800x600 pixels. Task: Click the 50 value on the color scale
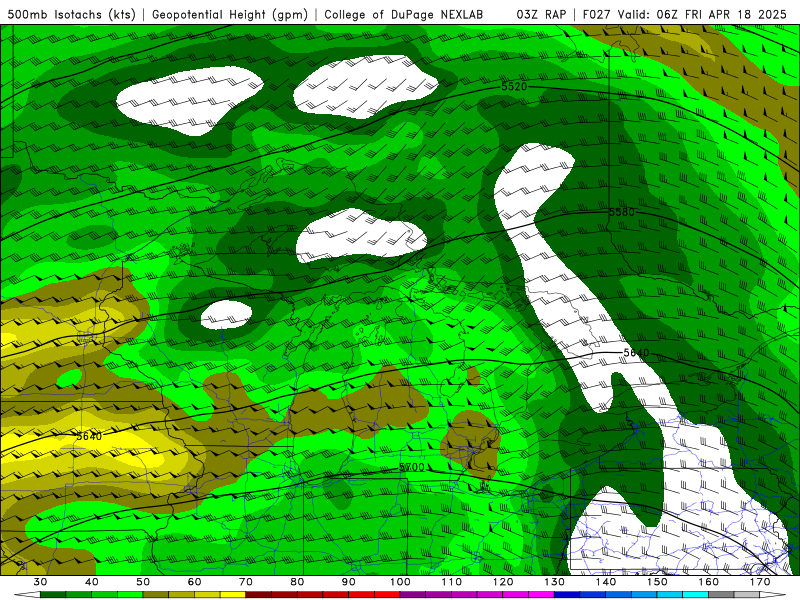coord(143,582)
